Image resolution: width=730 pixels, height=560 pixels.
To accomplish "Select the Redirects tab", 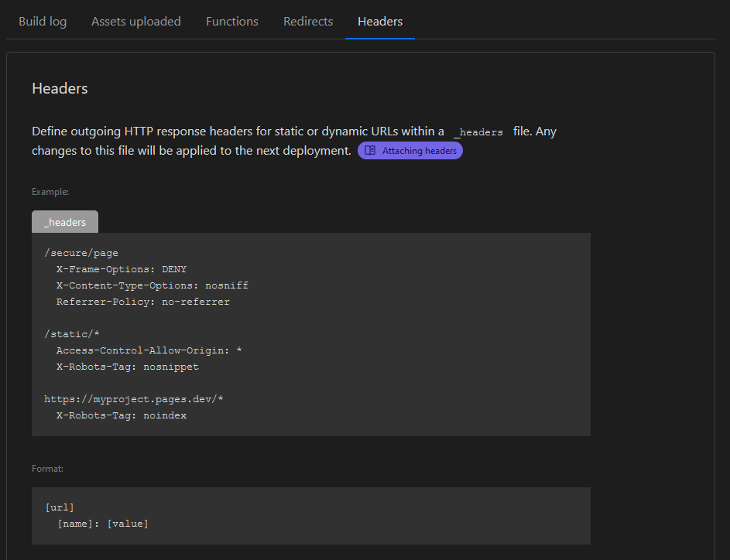I will 308,22.
